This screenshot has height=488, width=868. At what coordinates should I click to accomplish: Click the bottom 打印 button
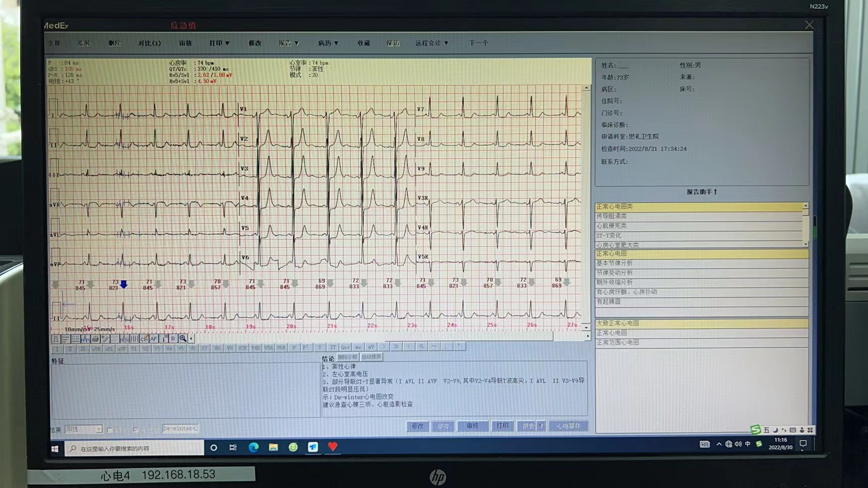point(502,426)
